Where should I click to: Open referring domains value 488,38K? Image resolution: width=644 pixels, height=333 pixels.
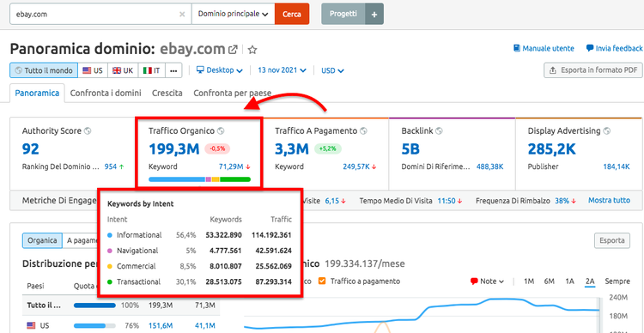[x=490, y=166]
